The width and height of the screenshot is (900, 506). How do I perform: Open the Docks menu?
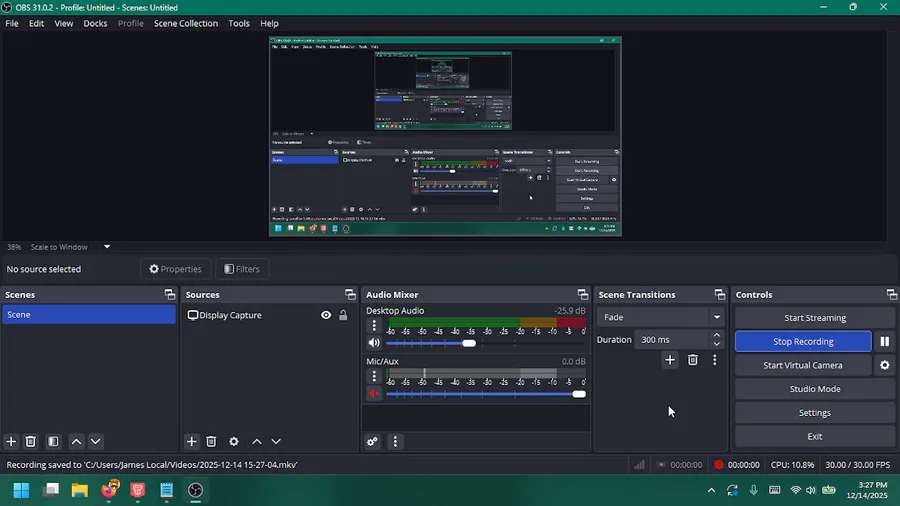(95, 24)
